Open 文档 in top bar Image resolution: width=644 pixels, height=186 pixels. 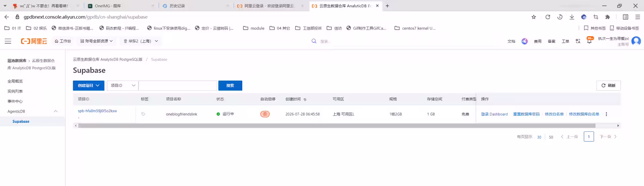pyautogui.click(x=511, y=41)
